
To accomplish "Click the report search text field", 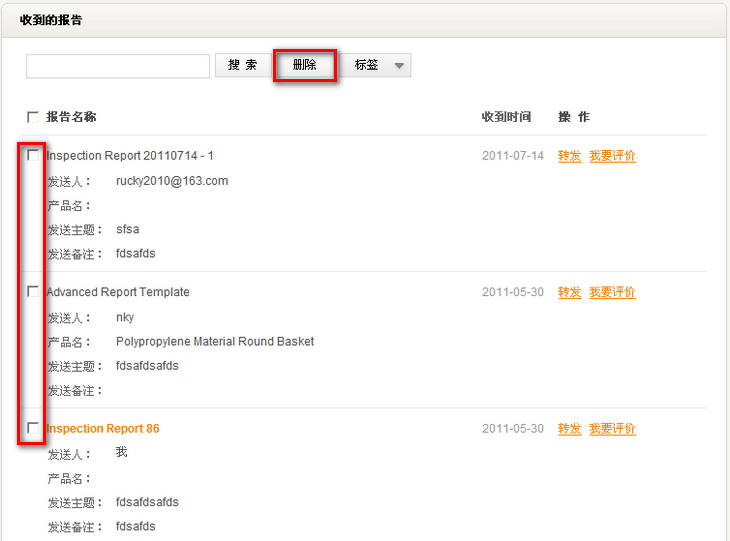I will pyautogui.click(x=117, y=66).
